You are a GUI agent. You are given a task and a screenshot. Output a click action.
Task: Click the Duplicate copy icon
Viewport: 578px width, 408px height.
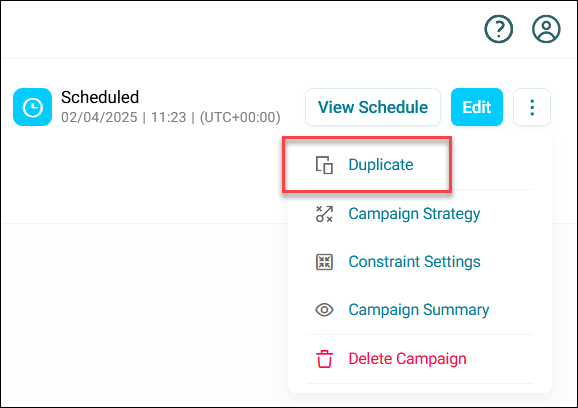click(x=324, y=165)
